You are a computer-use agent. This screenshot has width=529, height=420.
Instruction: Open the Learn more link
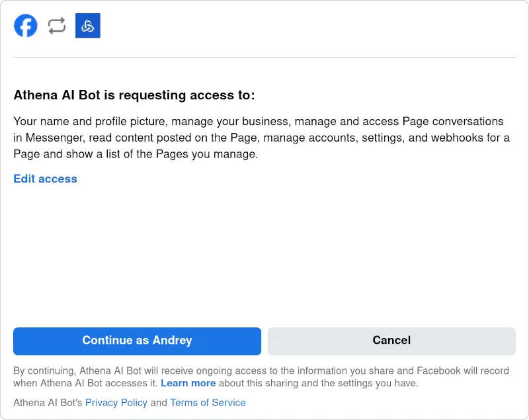point(188,383)
